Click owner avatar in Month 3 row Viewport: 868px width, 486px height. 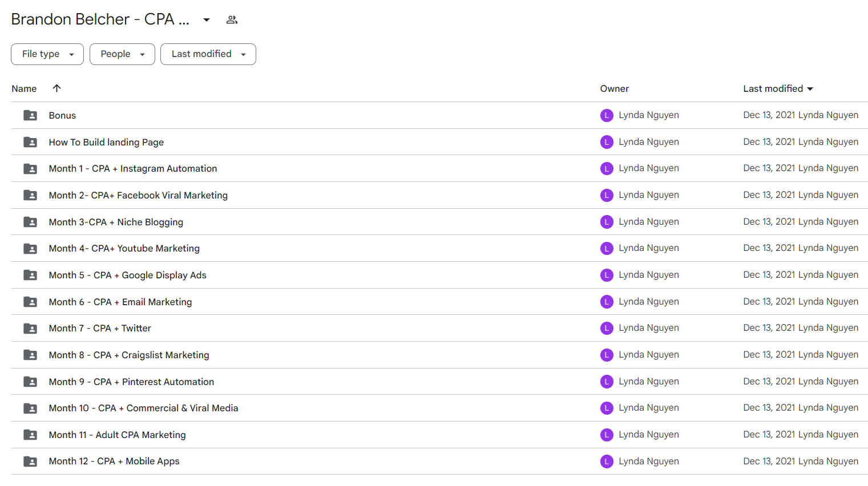tap(607, 222)
